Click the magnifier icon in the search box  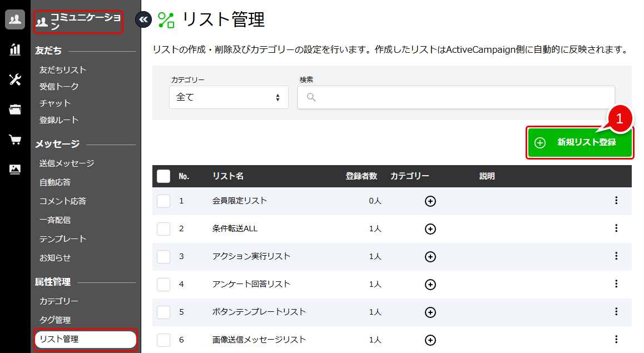[310, 97]
